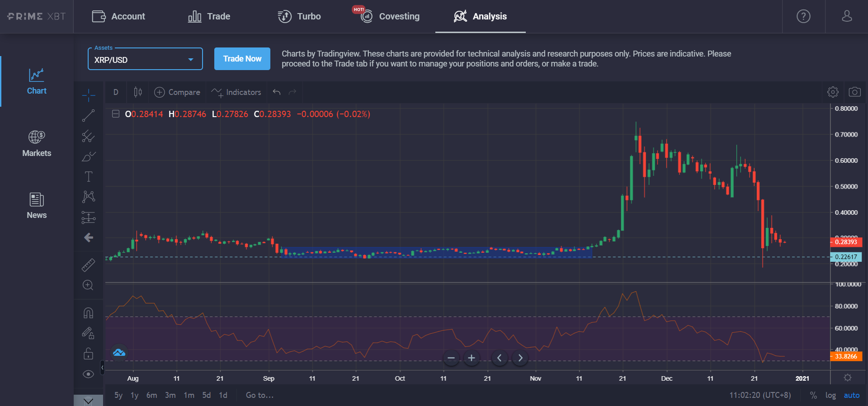Set range to 1d
The height and width of the screenshot is (406, 868).
223,395
